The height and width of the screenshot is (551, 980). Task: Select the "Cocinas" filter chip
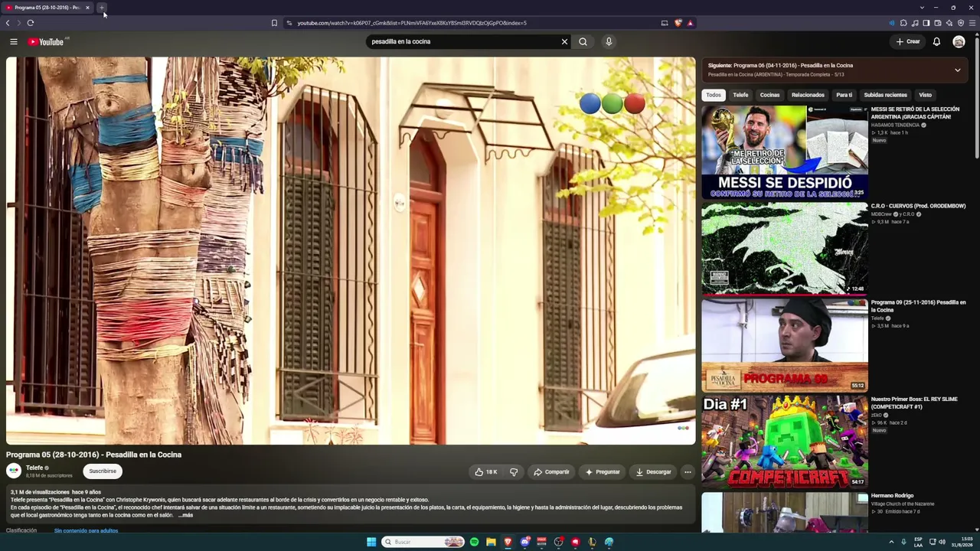coord(769,95)
